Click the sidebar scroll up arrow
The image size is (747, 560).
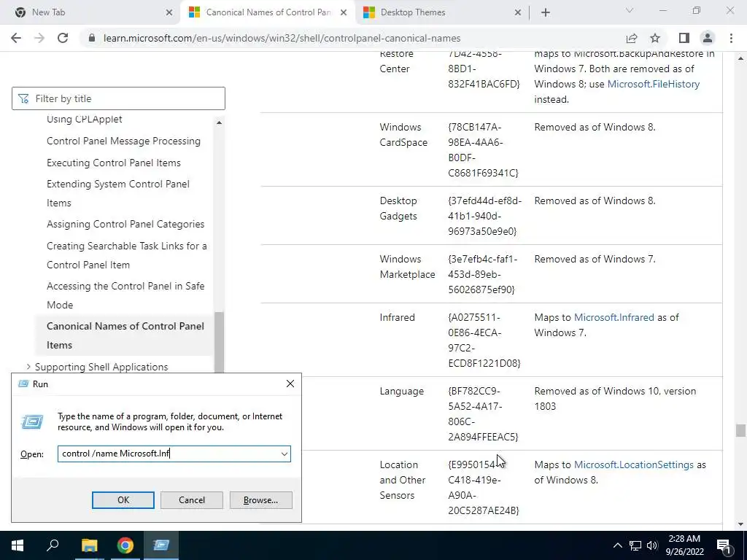click(x=219, y=122)
